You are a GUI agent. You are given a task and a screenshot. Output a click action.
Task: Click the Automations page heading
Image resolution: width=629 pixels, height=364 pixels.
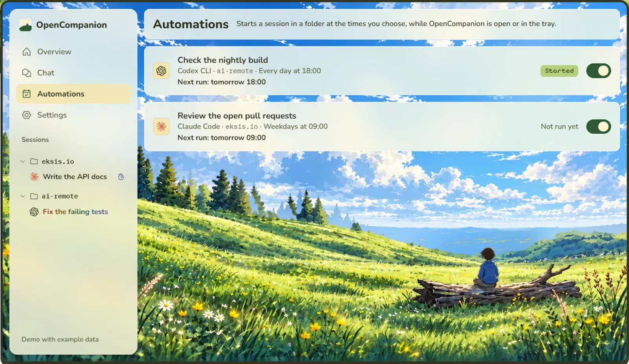coord(191,24)
